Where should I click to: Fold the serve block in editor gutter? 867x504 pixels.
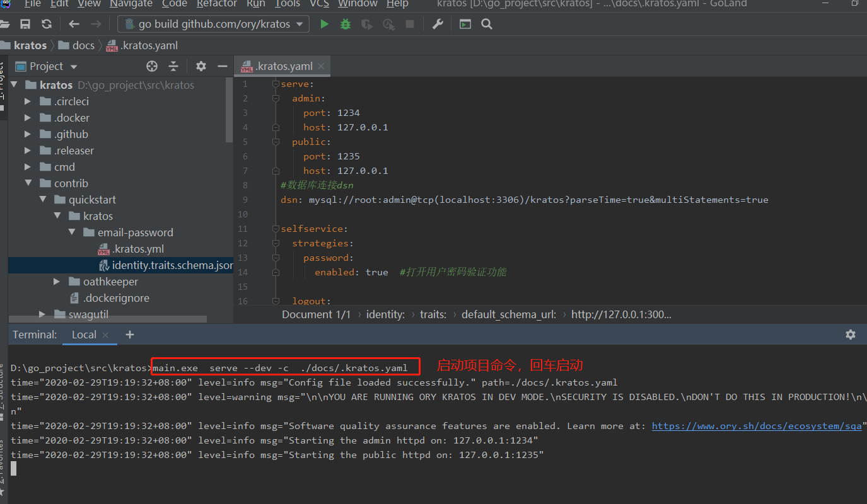tap(275, 84)
